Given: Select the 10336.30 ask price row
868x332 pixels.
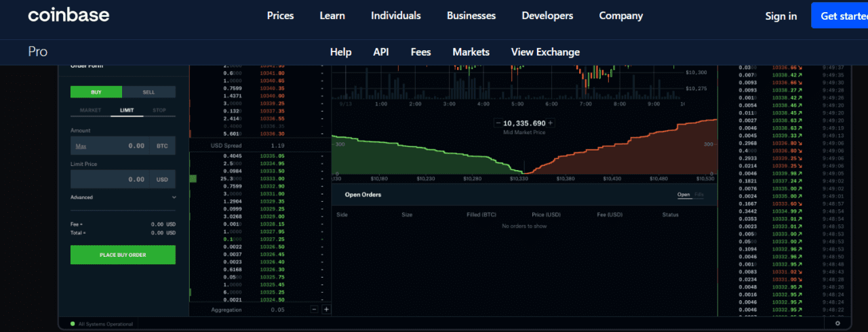Looking at the screenshot, I should click(260, 133).
